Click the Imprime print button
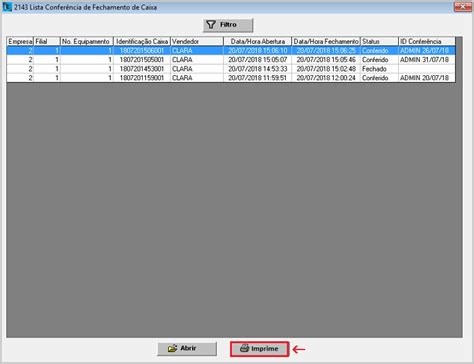Viewport: 474px width, 364px height. 259,349
